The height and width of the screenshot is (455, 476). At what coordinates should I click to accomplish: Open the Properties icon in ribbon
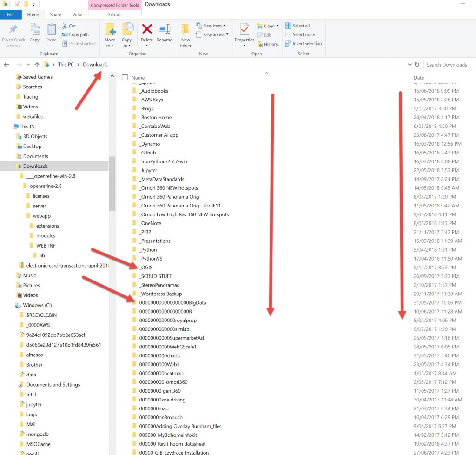pyautogui.click(x=245, y=31)
